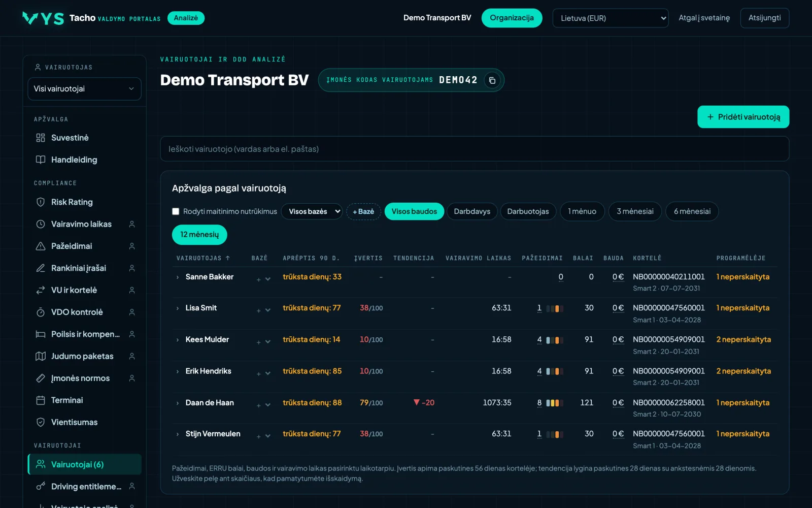Select the 3 mėnesiai period

click(635, 211)
